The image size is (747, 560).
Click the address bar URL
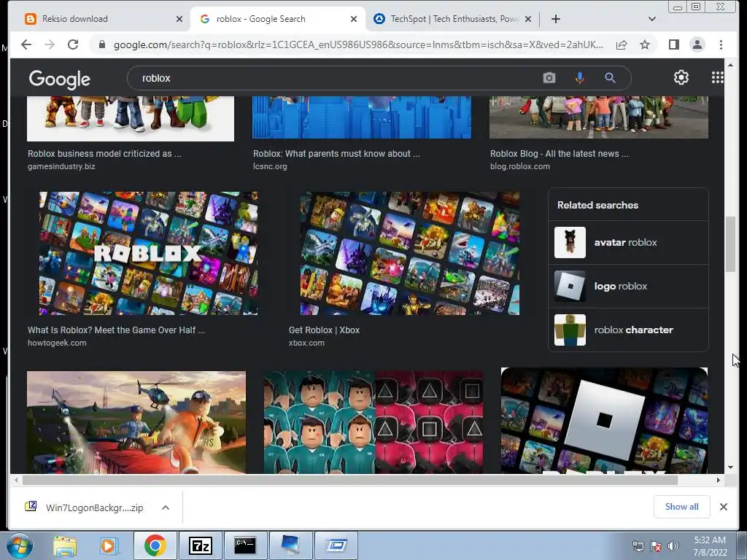(x=358, y=44)
